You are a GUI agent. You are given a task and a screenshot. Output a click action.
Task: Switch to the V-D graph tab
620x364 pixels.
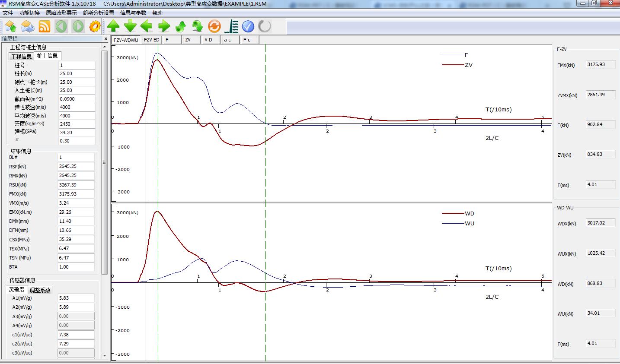pos(208,40)
